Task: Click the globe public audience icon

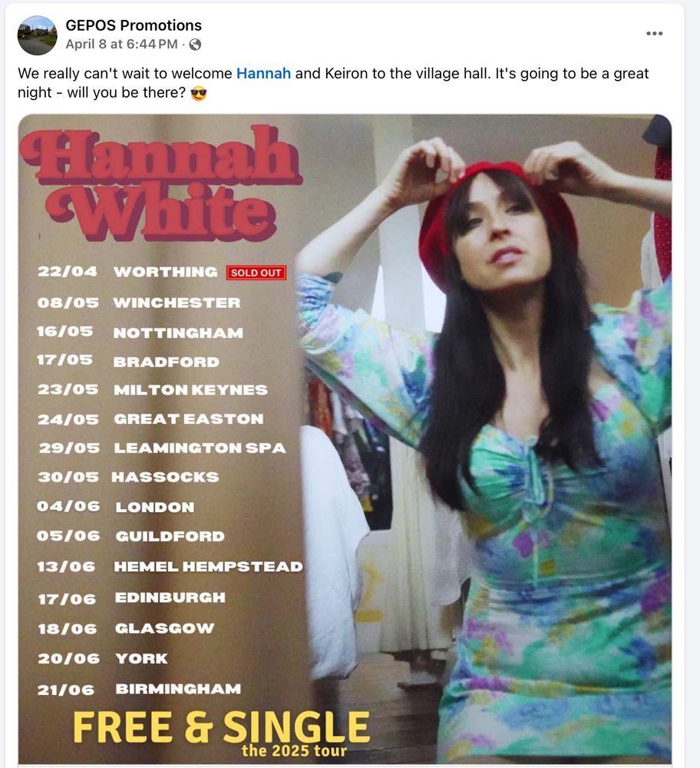Action: pyautogui.click(x=195, y=45)
